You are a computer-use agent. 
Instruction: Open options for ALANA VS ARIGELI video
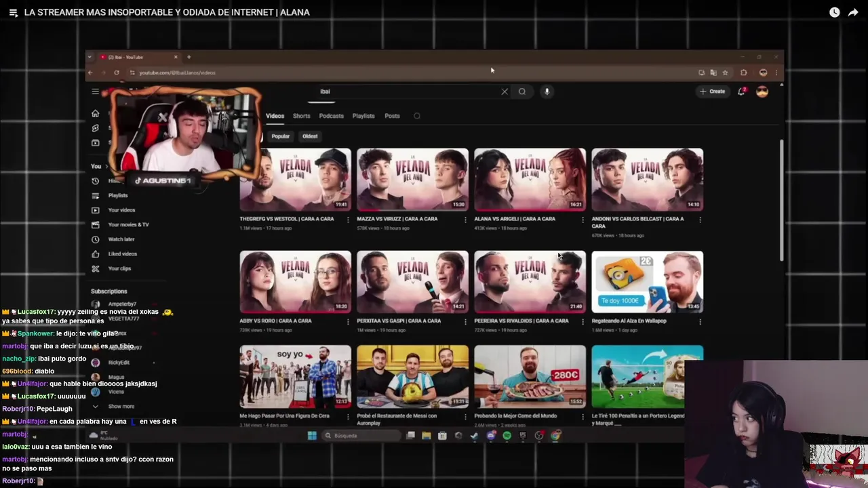pyautogui.click(x=583, y=220)
